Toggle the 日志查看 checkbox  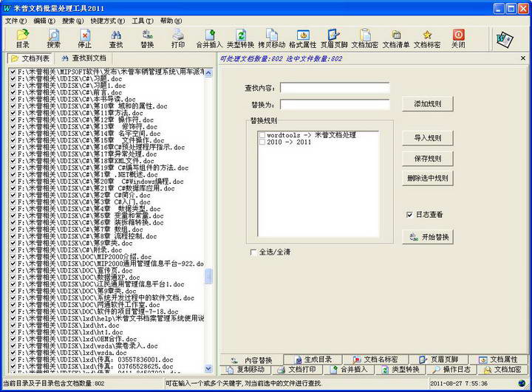409,215
